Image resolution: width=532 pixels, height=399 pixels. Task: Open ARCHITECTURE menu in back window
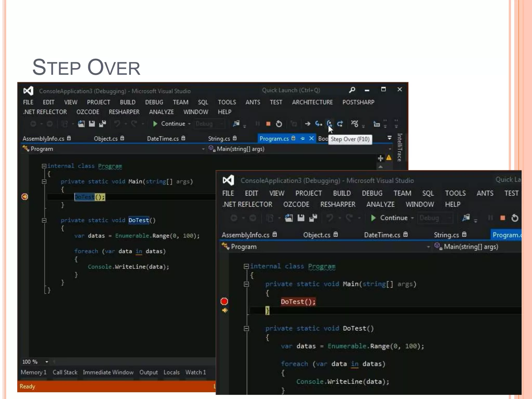[312, 102]
